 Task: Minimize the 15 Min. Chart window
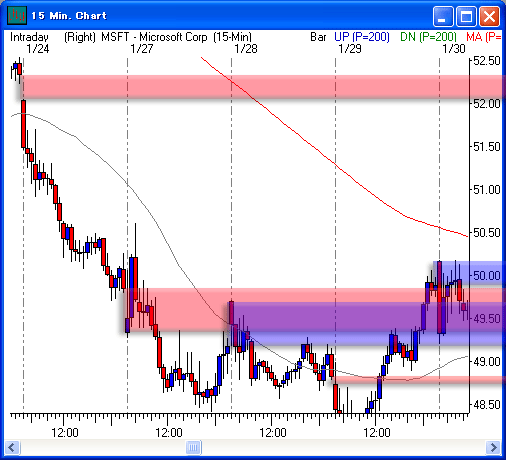[442, 16]
